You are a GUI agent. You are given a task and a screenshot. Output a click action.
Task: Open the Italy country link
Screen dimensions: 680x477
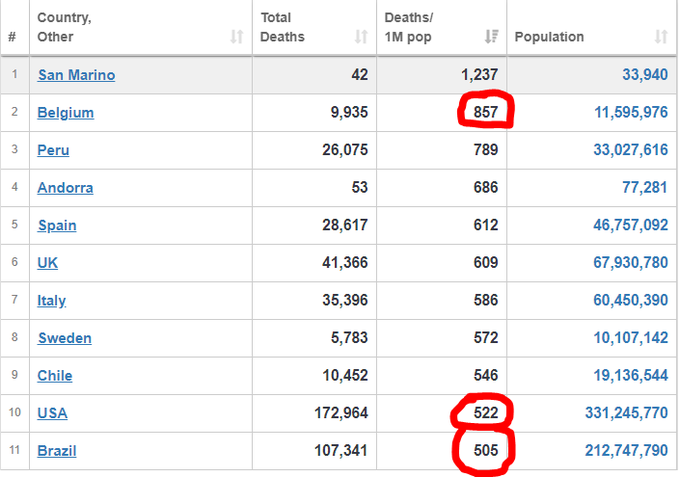[x=52, y=301]
